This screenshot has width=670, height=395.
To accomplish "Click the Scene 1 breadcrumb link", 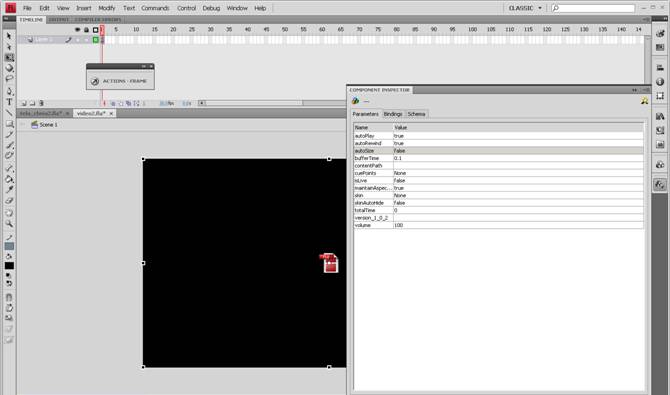I will coord(48,125).
